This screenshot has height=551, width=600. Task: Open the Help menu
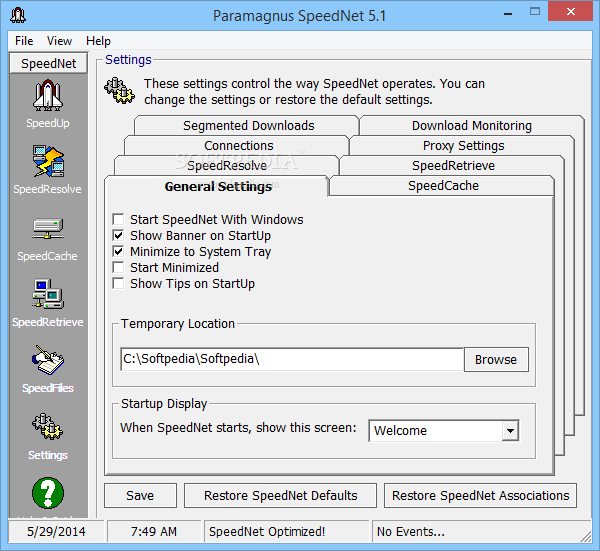tap(98, 41)
